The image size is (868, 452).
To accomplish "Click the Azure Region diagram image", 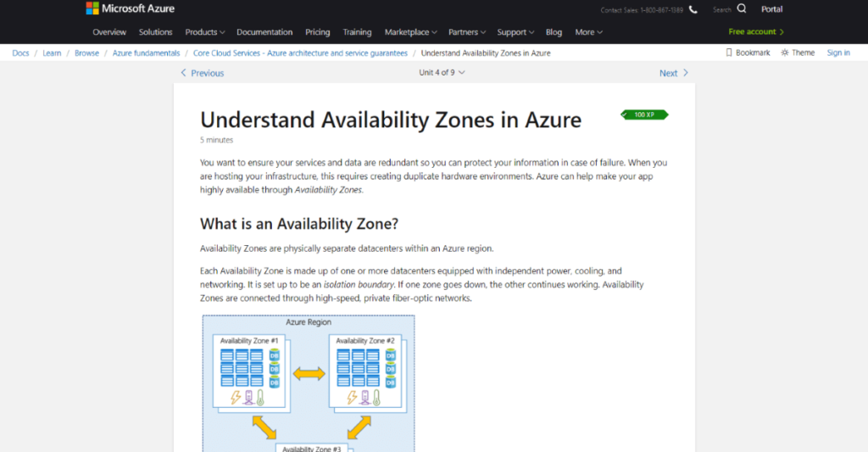I will coord(309,383).
